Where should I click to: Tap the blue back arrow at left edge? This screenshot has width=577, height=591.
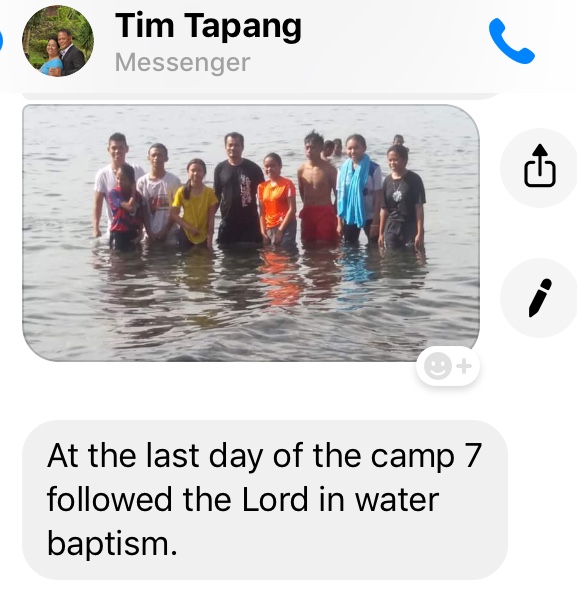(x=1, y=41)
